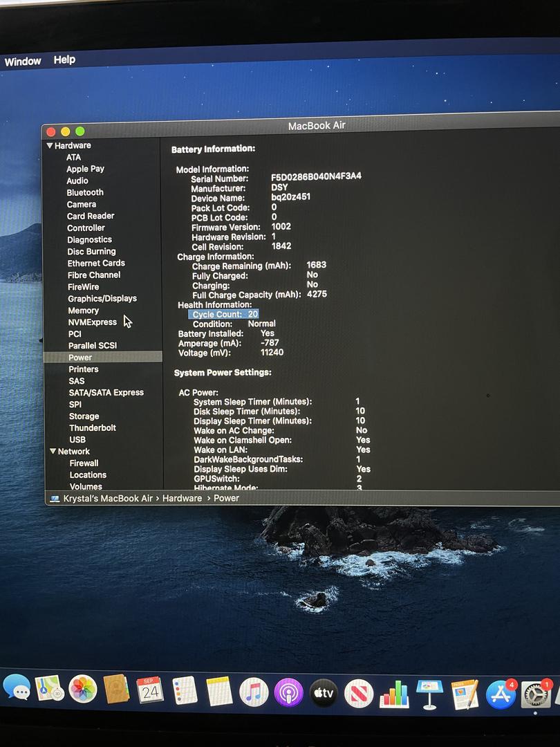
Task: Select ATA in the Hardware list
Action: tap(73, 157)
